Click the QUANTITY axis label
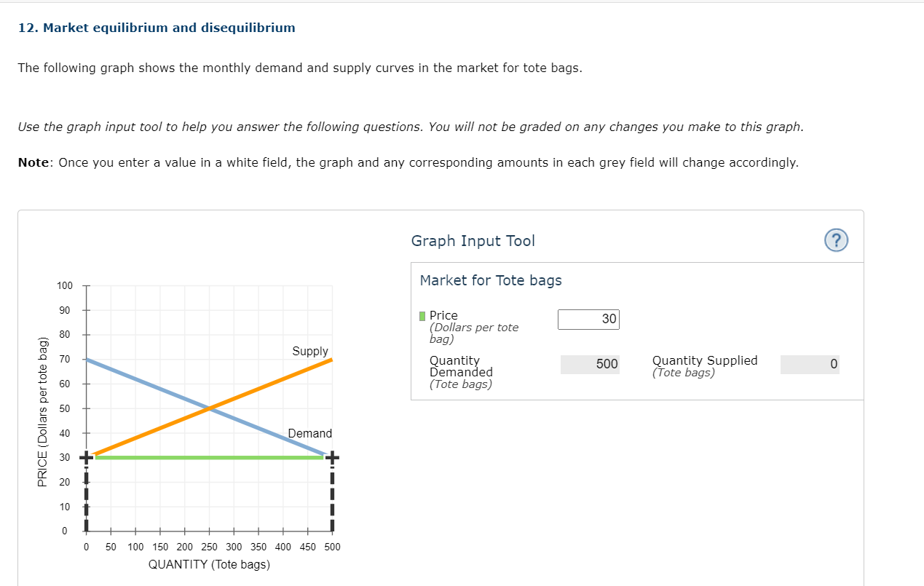Screen dimensions: 924x586 pyautogui.click(x=208, y=564)
